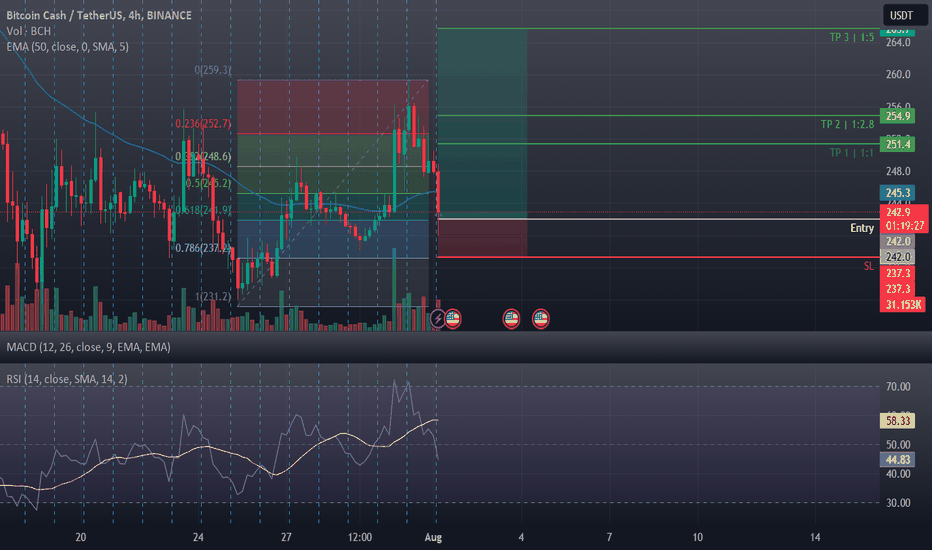Select the EMA (50, close, 0, SMA, 5) legend
The image size is (932, 550).
click(67, 46)
